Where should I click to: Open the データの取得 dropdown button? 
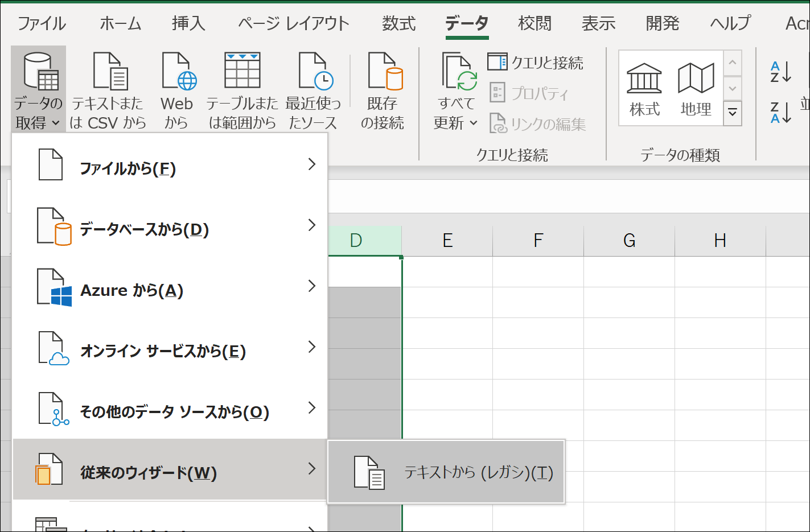point(38,90)
